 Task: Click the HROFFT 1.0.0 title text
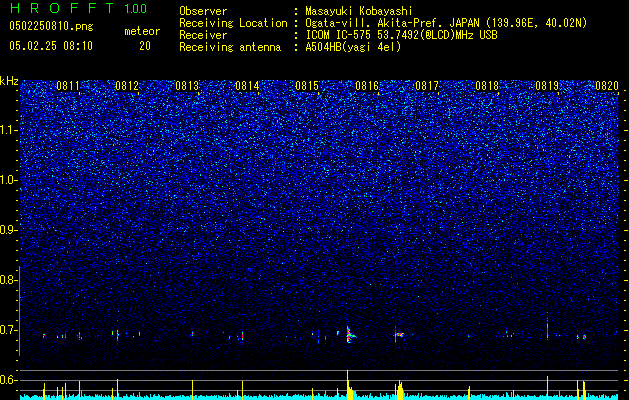(x=78, y=8)
